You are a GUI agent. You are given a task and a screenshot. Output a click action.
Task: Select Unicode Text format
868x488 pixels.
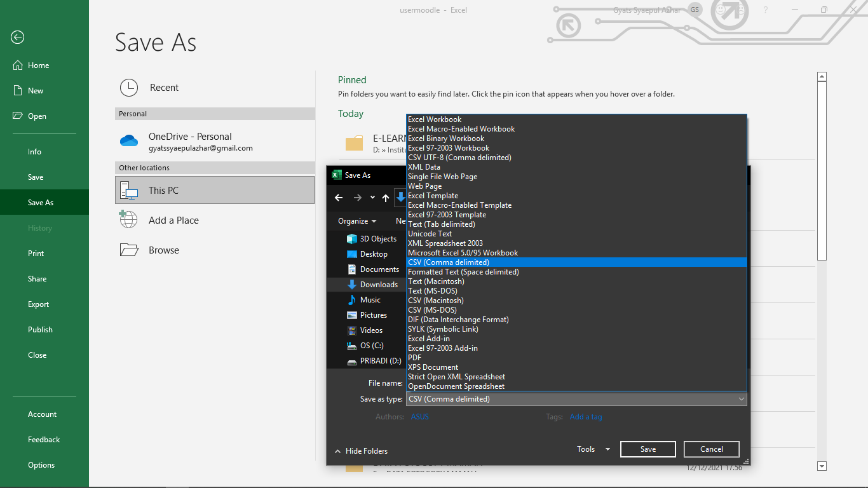coord(576,234)
